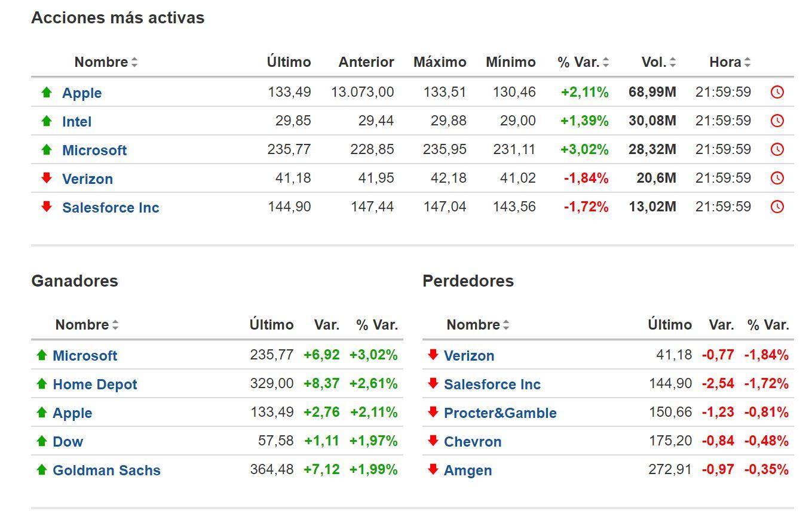Image resolution: width=812 pixels, height=529 pixels.
Task: Click the green up arrow beside Home Depot
Action: point(42,383)
